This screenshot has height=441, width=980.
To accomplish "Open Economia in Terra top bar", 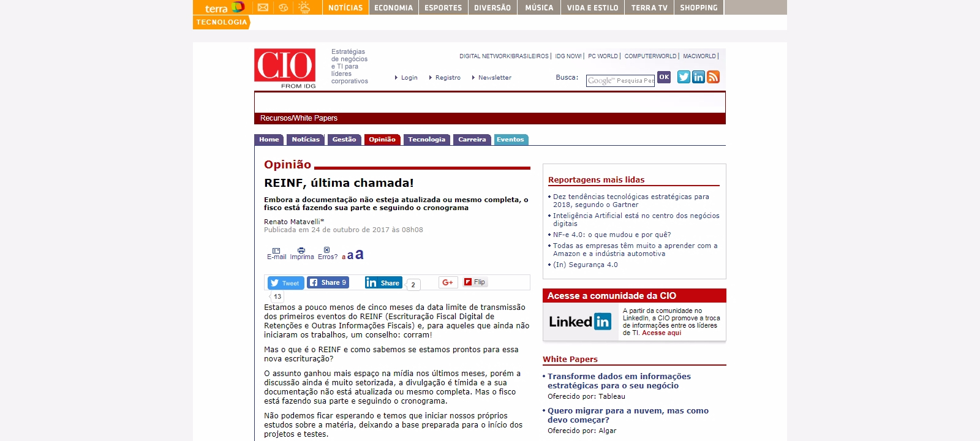I will click(393, 7).
